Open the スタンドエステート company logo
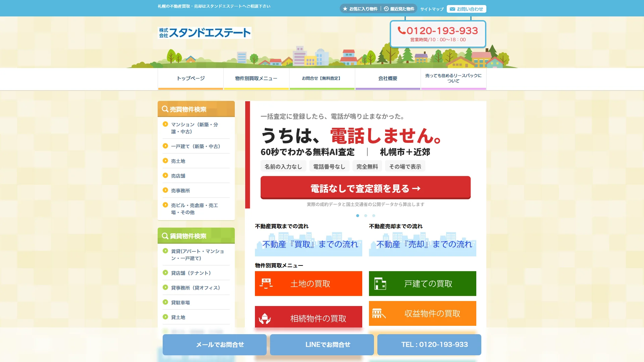 205,33
